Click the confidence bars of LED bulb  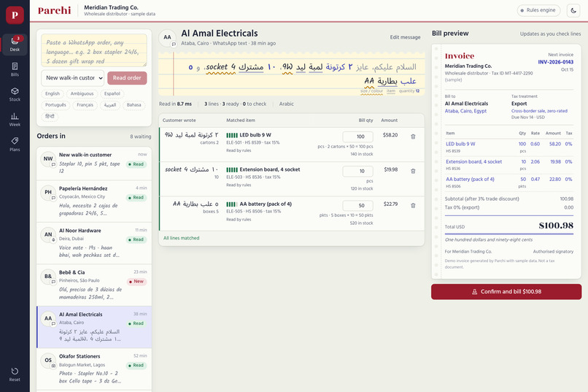tap(232, 135)
